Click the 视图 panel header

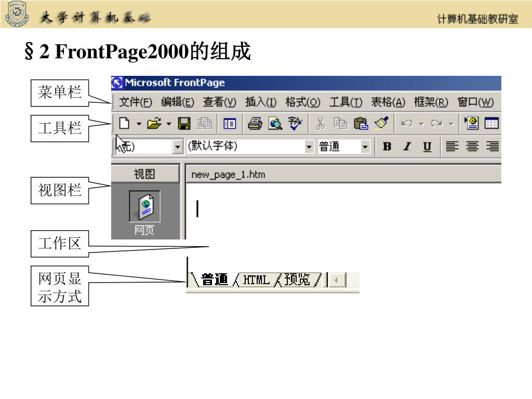pyautogui.click(x=145, y=174)
